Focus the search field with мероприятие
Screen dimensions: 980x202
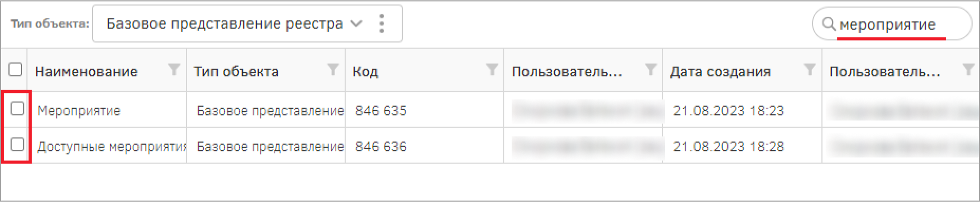892,24
